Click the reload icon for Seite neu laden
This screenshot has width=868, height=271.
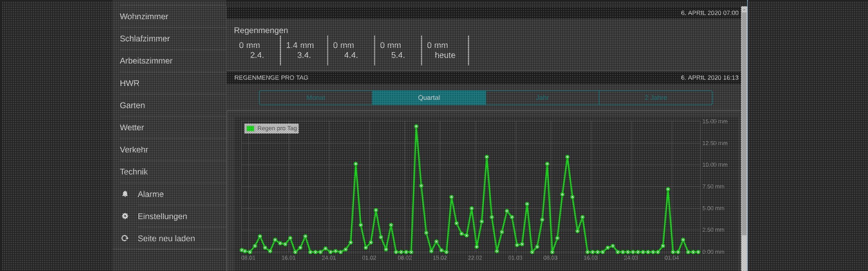[125, 238]
